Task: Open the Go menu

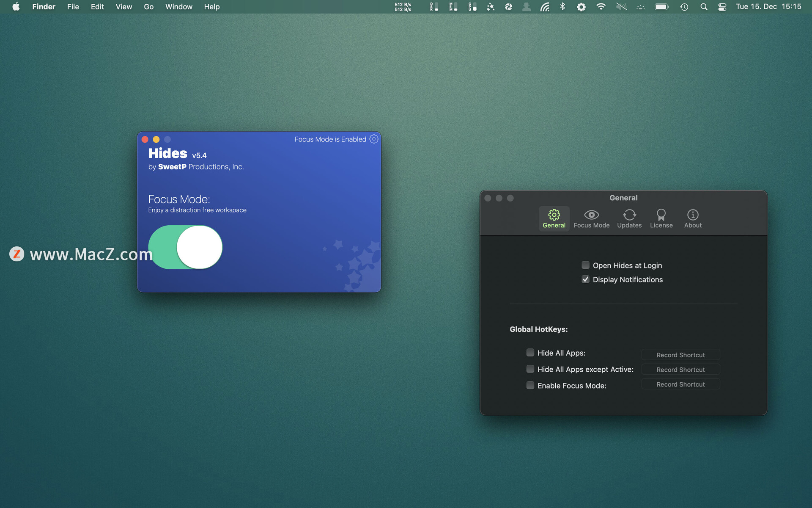Action: pyautogui.click(x=149, y=7)
